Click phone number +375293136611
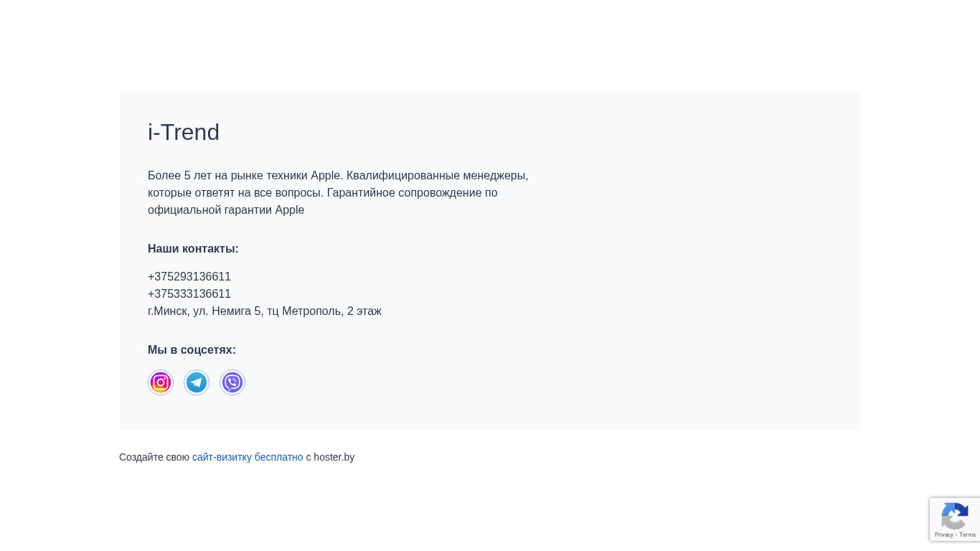The image size is (980, 551). (x=189, y=277)
